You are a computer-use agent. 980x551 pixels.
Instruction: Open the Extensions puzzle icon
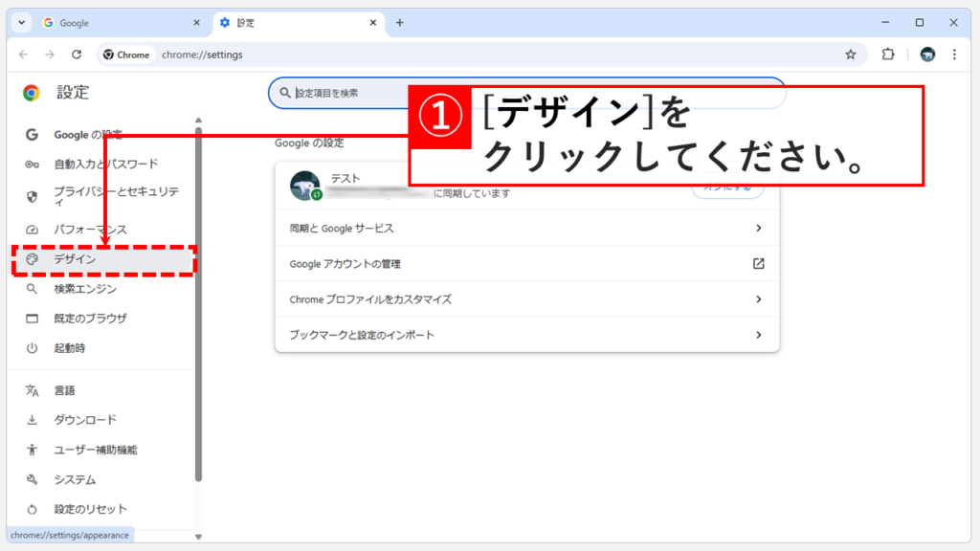tap(888, 55)
